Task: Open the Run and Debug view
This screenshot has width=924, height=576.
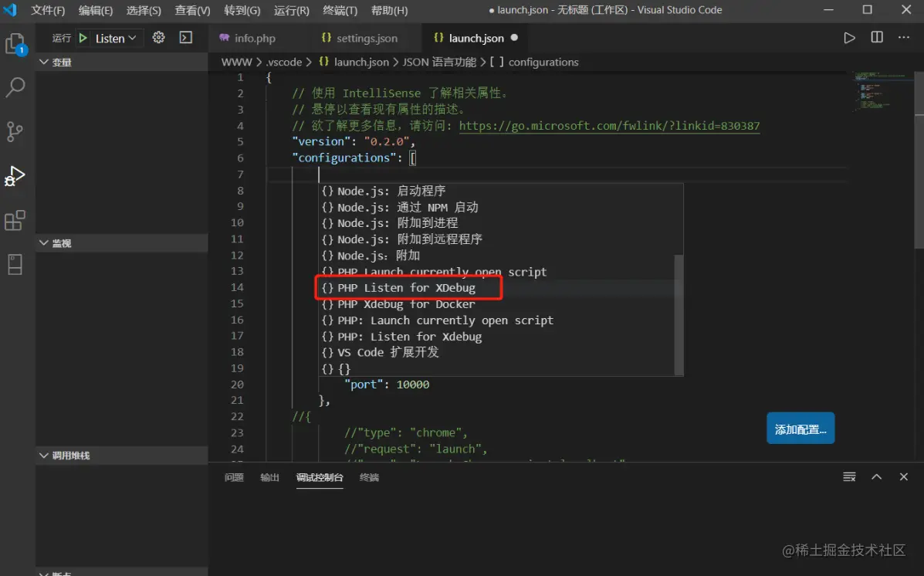Action: [x=15, y=176]
